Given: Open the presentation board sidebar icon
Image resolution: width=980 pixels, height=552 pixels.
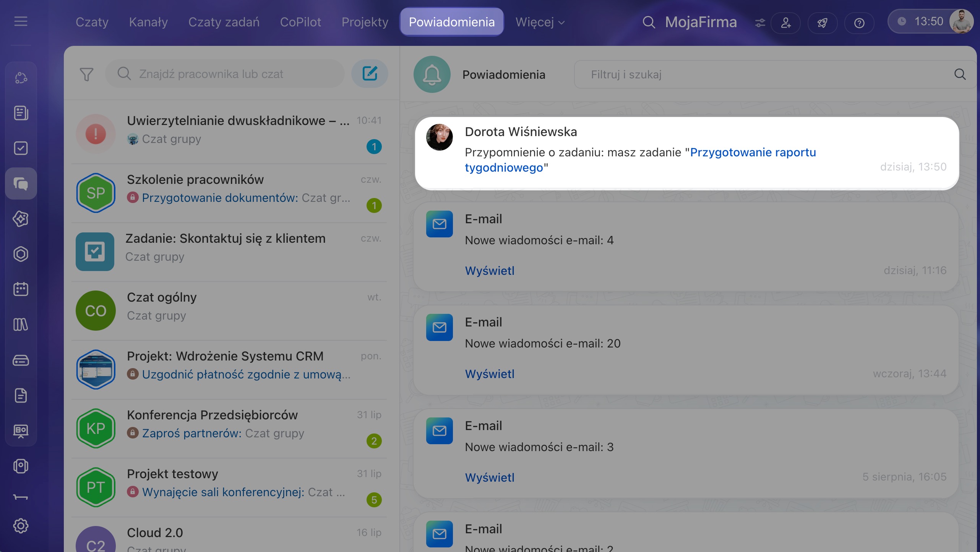Looking at the screenshot, I should tap(21, 431).
